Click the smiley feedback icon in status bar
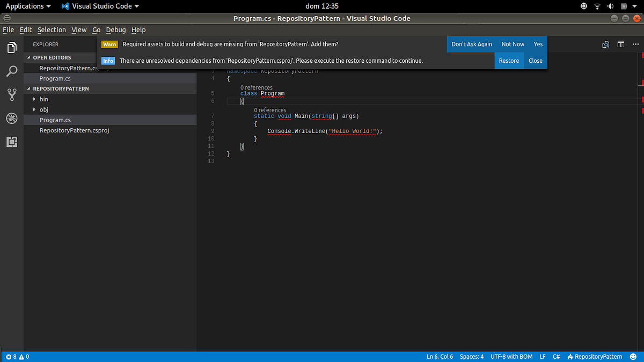 633,356
